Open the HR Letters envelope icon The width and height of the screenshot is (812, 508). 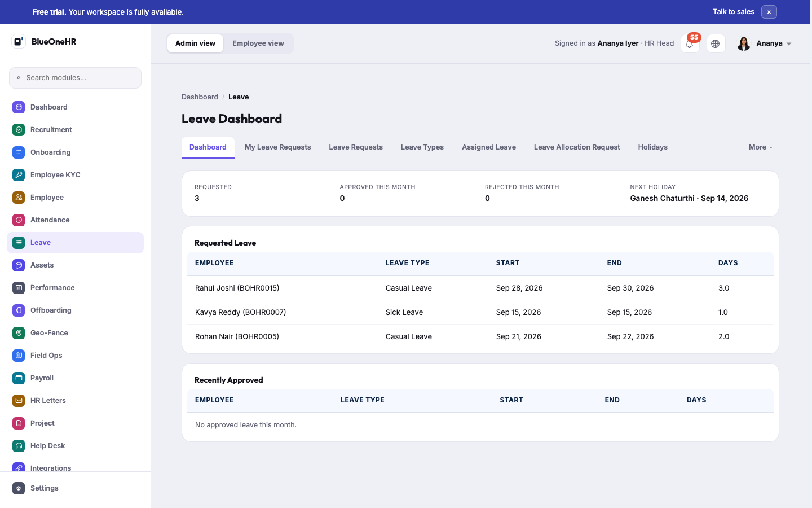19,401
